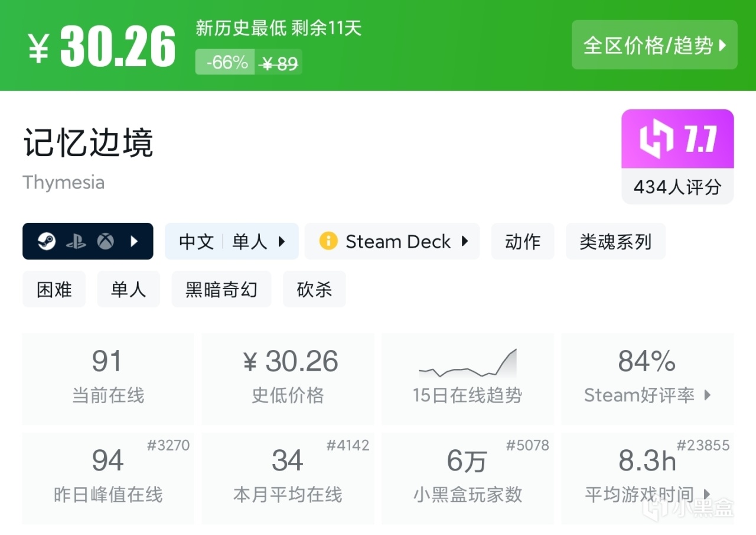Viewport: 756px width, 535px height.
Task: Click the Heybox logo in rating badge
Action: [x=656, y=140]
